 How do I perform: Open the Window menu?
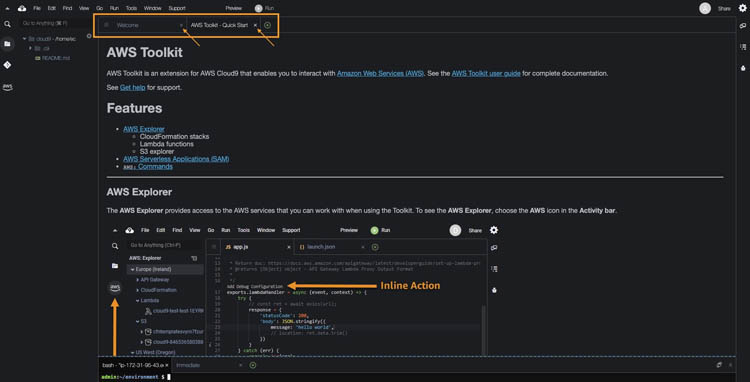[x=153, y=8]
